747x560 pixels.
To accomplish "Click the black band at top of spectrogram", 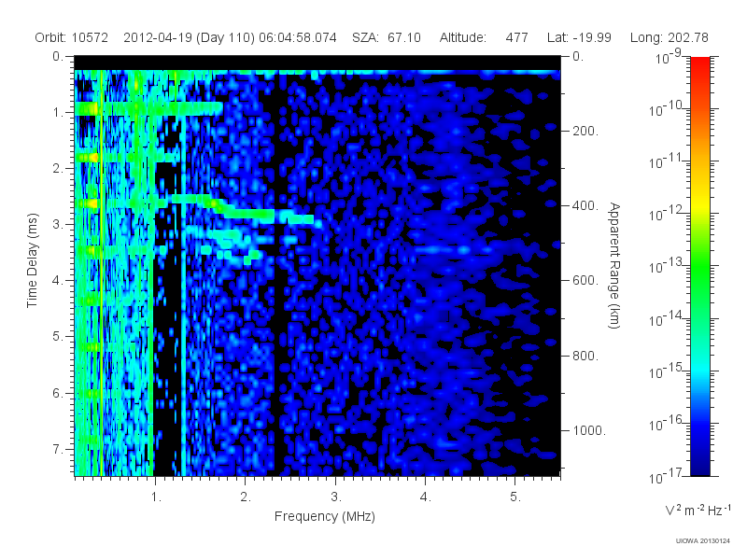I will [x=317, y=63].
